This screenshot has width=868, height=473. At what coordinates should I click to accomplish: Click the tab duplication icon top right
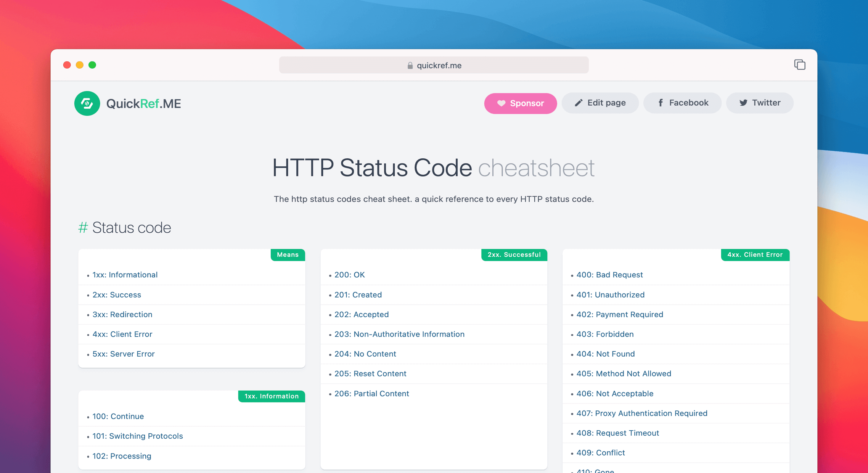(x=799, y=65)
